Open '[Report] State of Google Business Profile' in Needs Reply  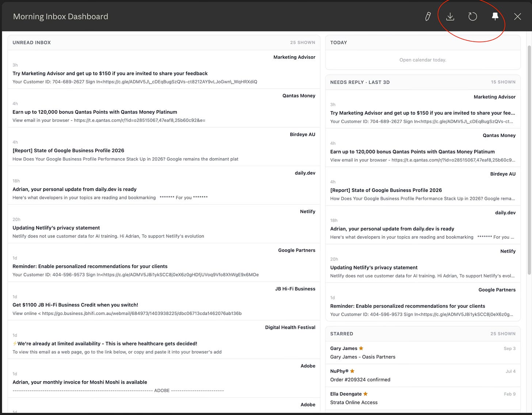(386, 190)
